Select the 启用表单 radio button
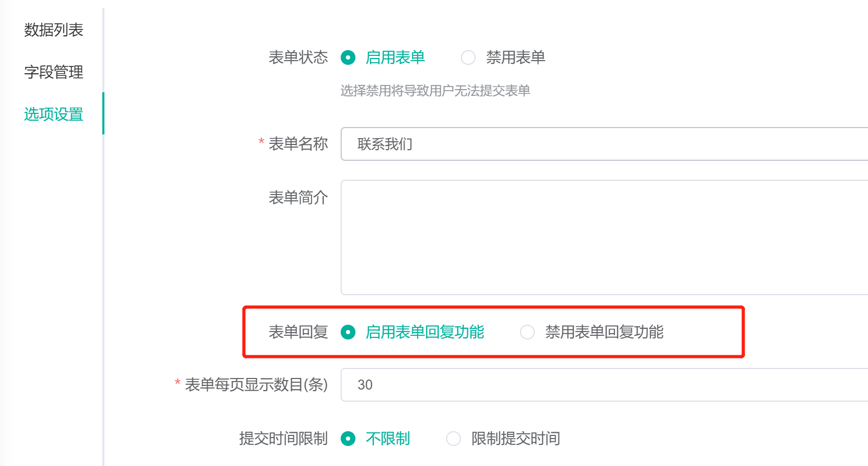 click(348, 57)
